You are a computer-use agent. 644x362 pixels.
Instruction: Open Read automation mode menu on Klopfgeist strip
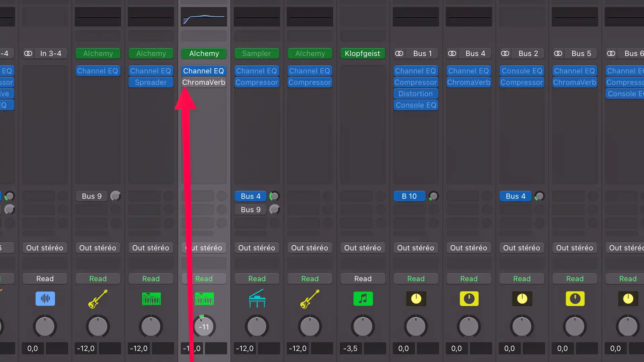tap(363, 279)
